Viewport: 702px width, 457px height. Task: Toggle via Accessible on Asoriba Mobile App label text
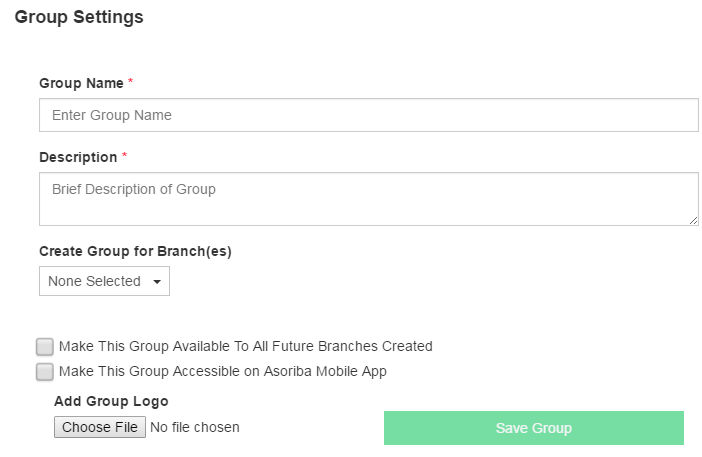pos(223,372)
